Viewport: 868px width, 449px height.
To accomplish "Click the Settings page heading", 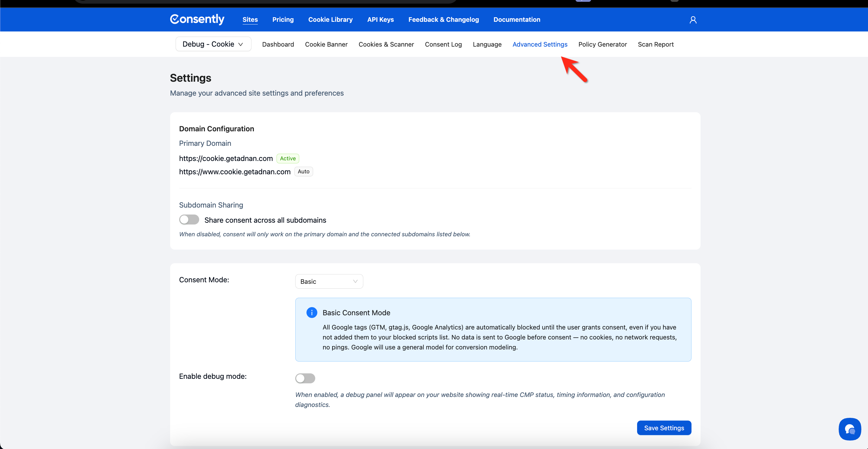I will pos(190,78).
